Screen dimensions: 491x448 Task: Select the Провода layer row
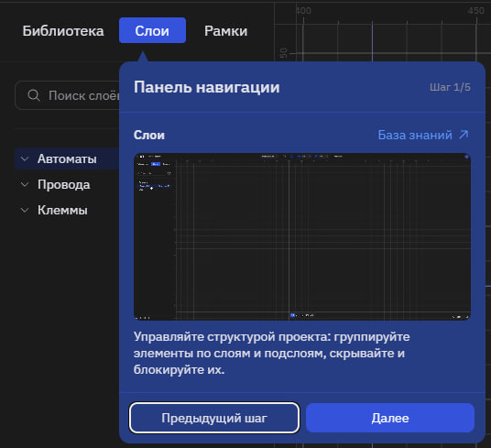pos(67,184)
